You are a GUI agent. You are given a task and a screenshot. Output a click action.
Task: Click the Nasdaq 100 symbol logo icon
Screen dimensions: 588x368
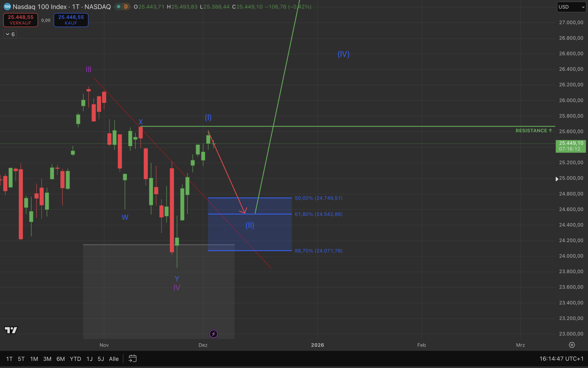tap(7, 7)
